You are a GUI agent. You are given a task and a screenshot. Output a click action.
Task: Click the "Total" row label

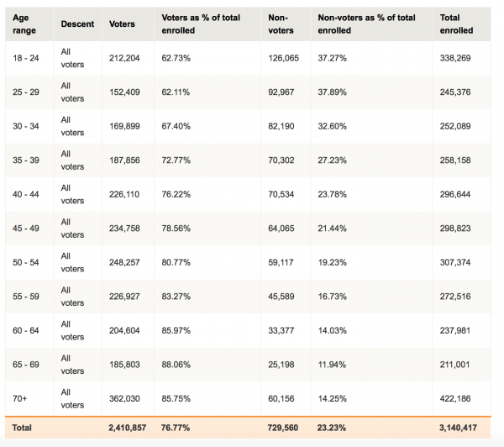(x=23, y=428)
